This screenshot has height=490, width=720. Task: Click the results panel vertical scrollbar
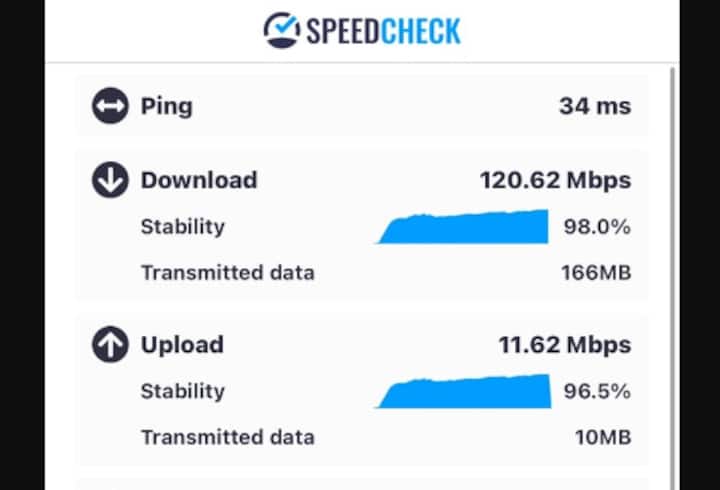pos(672,250)
